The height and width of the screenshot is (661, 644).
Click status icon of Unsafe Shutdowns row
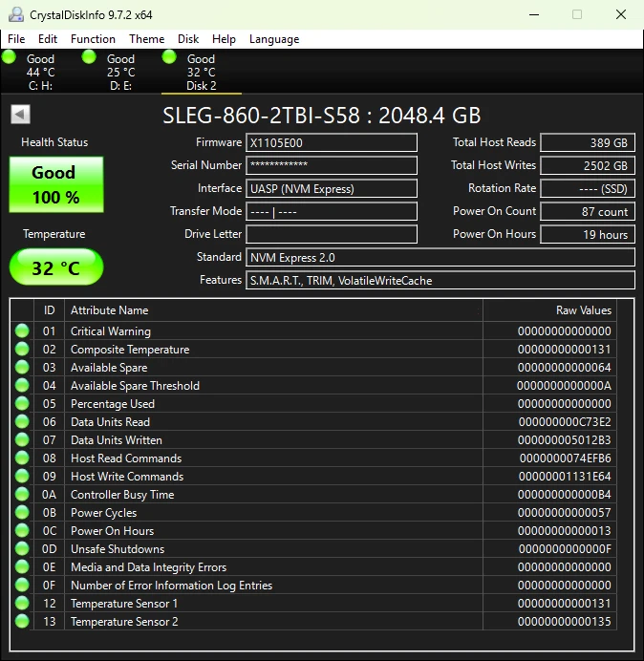coord(22,548)
